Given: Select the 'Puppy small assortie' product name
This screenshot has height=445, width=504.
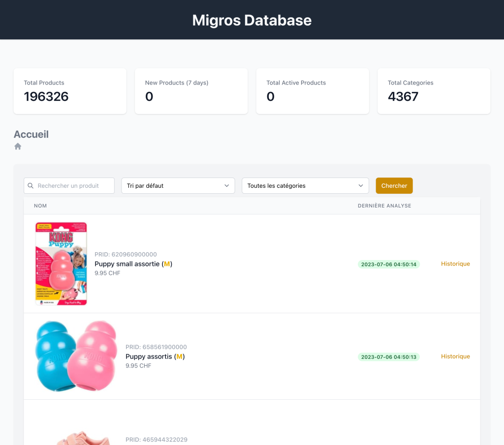Looking at the screenshot, I should click(127, 264).
